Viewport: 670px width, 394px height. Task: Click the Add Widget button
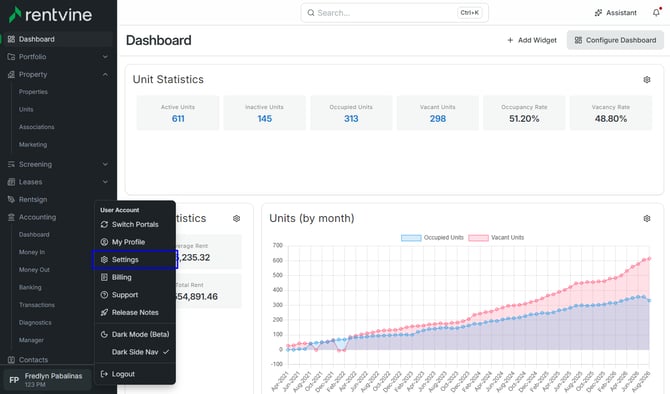click(532, 40)
